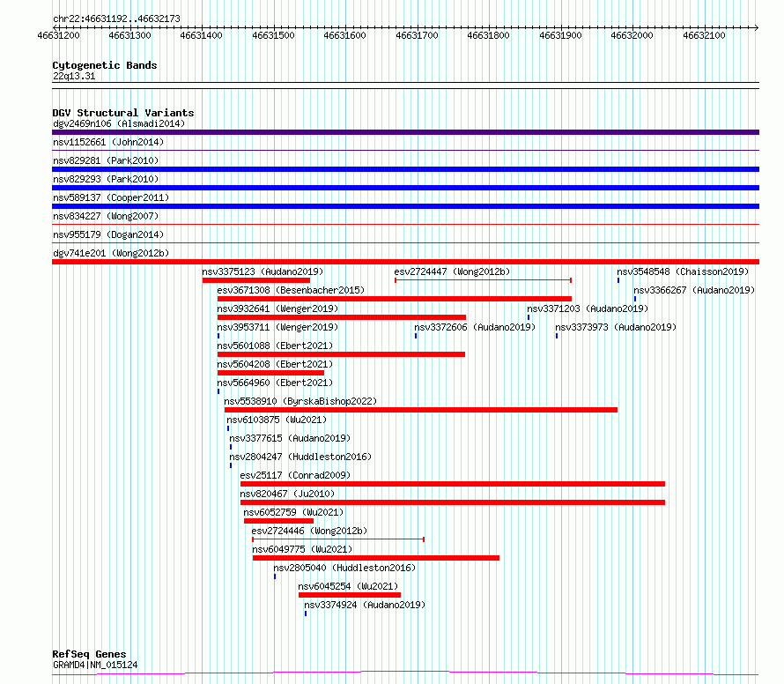This screenshot has height=684, width=784.
Task: Click the 46631900 ruler position label
Action: click(x=560, y=35)
